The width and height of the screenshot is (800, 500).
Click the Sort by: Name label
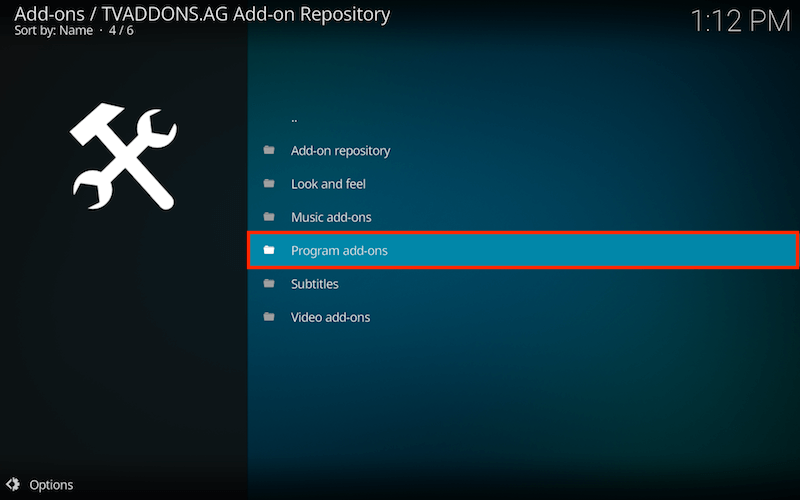[x=54, y=31]
